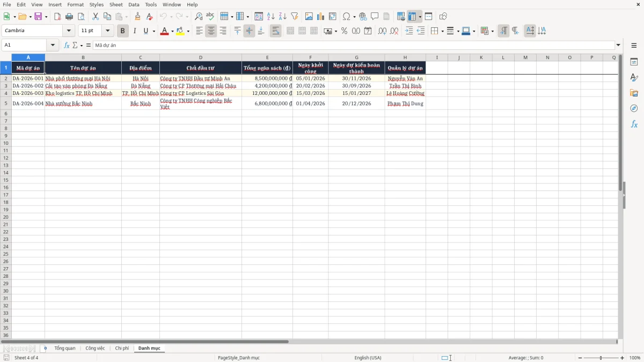Toggle Wrap Text button
Viewport: 644px width, 362px height.
(x=276, y=31)
